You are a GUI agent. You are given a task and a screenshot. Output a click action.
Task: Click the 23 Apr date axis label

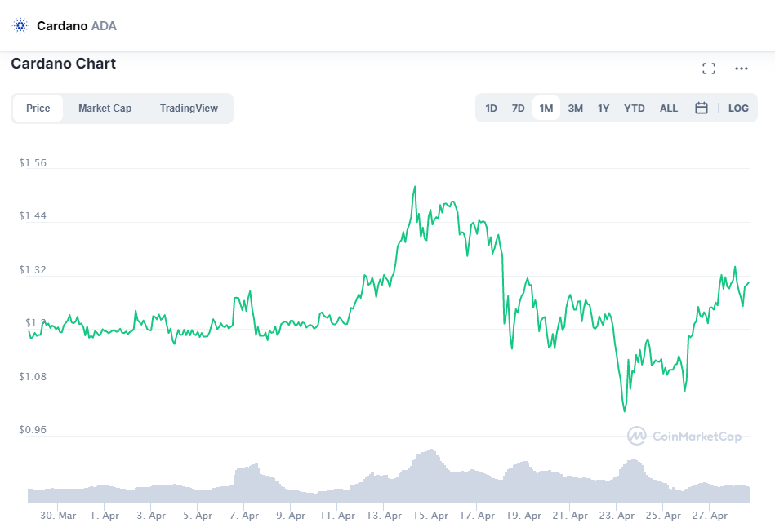617,516
